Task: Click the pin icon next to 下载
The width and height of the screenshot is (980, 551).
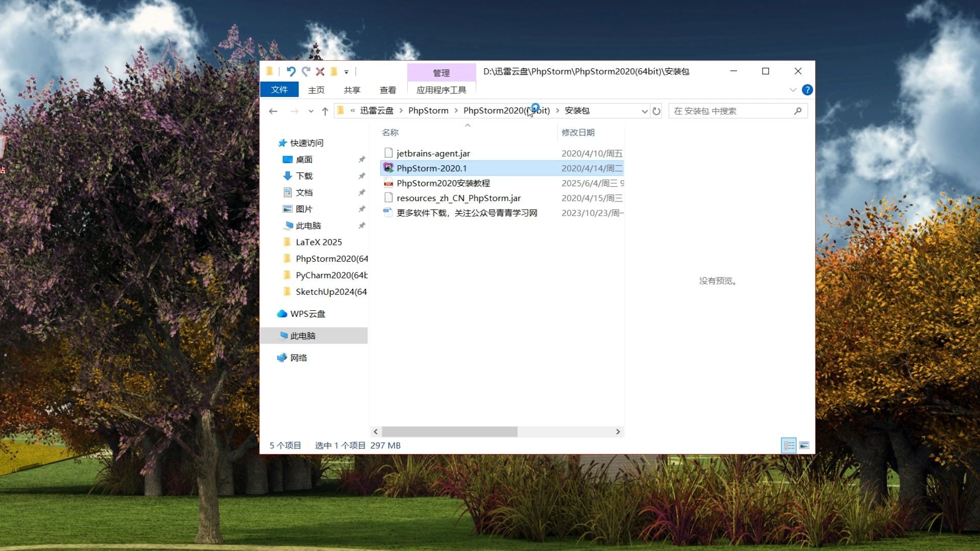Action: coord(362,176)
